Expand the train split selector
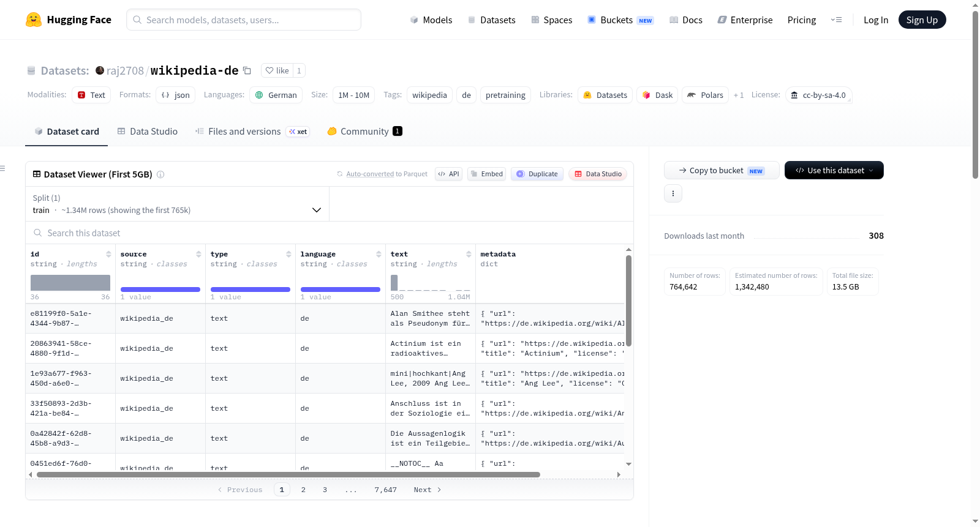 [x=178, y=204]
